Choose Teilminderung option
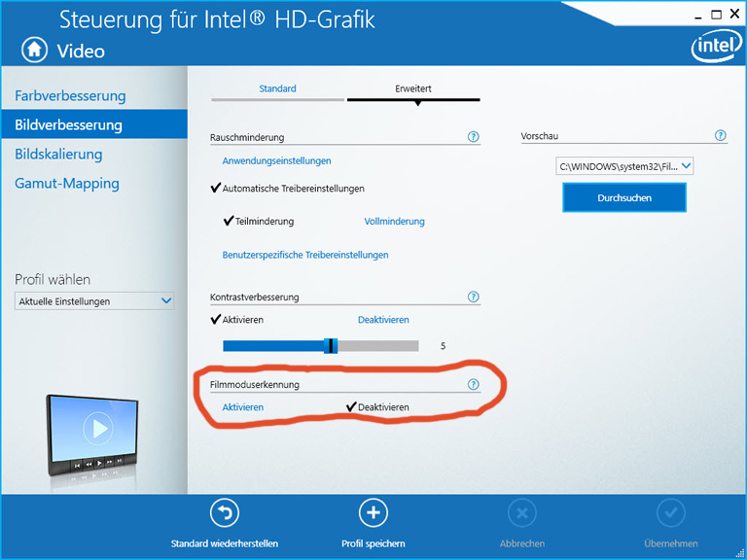This screenshot has width=747, height=560. [259, 222]
